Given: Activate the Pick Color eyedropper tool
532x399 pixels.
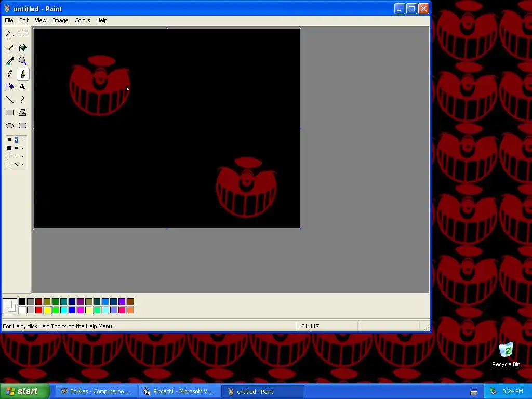Looking at the screenshot, I should click(x=9, y=61).
